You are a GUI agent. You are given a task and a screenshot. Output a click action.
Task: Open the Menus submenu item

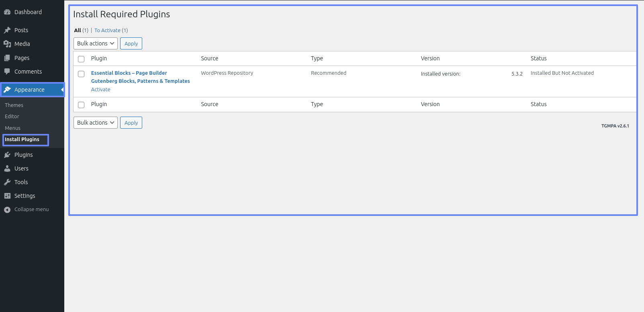[12, 128]
